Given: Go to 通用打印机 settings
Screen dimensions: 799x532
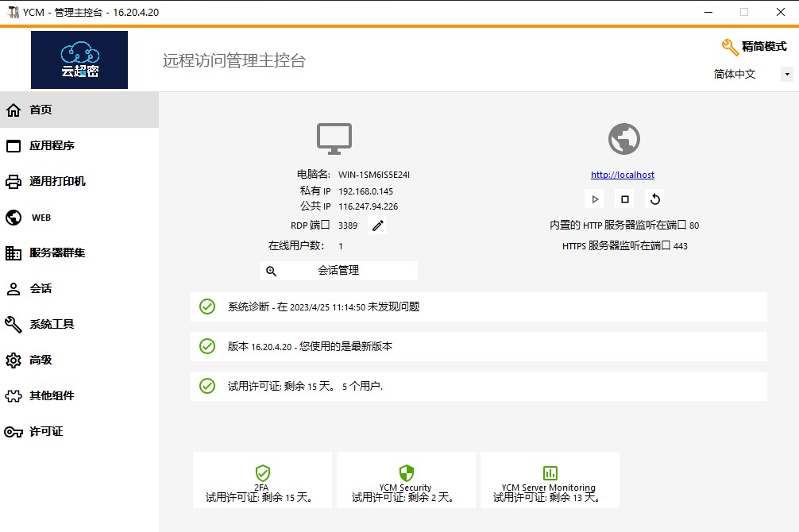Looking at the screenshot, I should 79,181.
